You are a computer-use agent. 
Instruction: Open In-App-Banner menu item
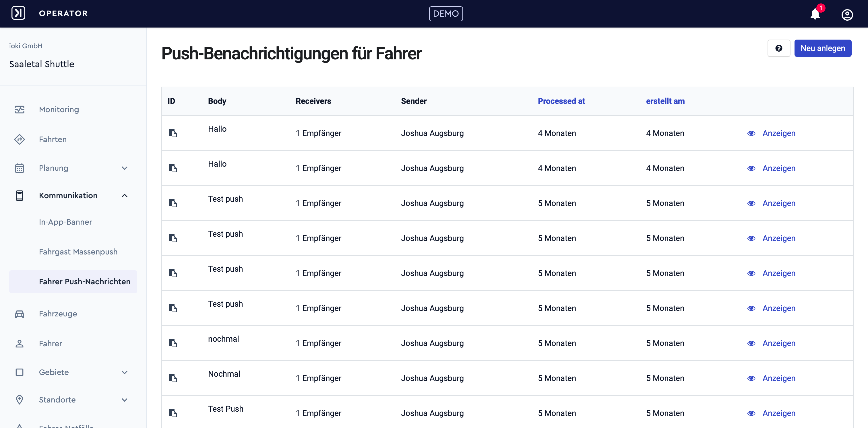(65, 222)
